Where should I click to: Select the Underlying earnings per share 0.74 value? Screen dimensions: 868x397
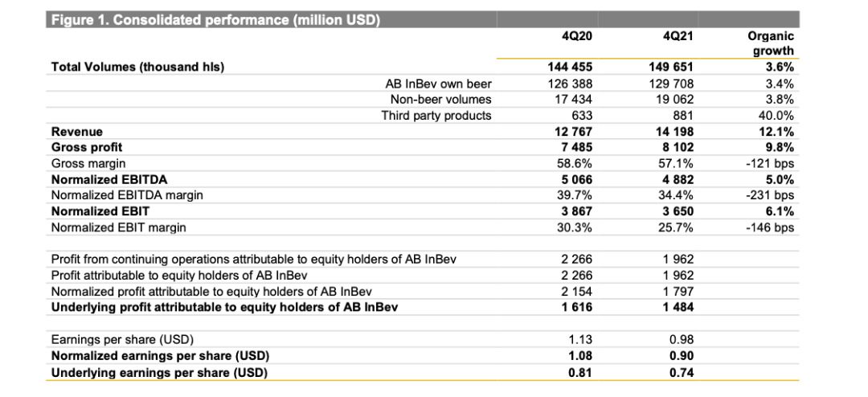point(682,373)
